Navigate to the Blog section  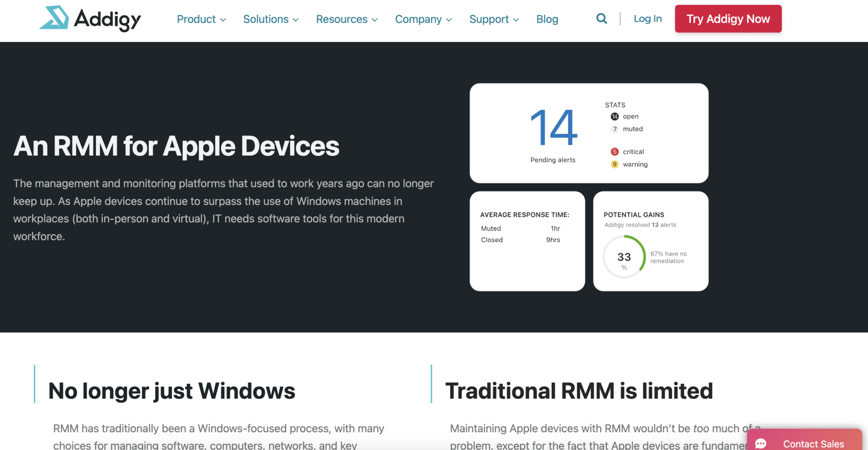[547, 19]
